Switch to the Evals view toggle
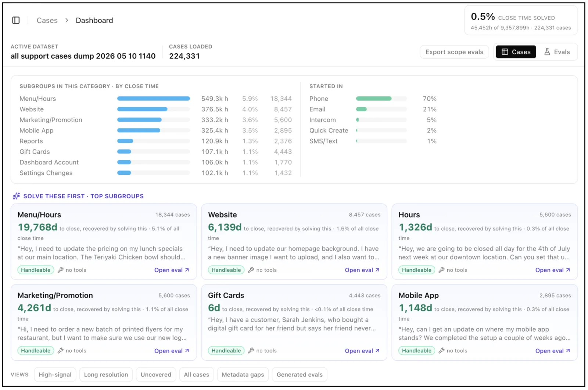 click(557, 52)
